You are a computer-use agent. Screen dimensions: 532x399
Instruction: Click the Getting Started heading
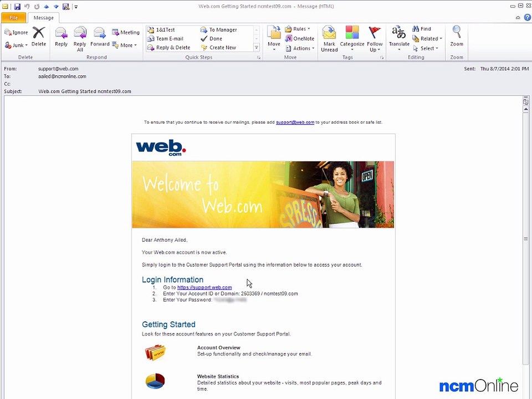pyautogui.click(x=168, y=324)
